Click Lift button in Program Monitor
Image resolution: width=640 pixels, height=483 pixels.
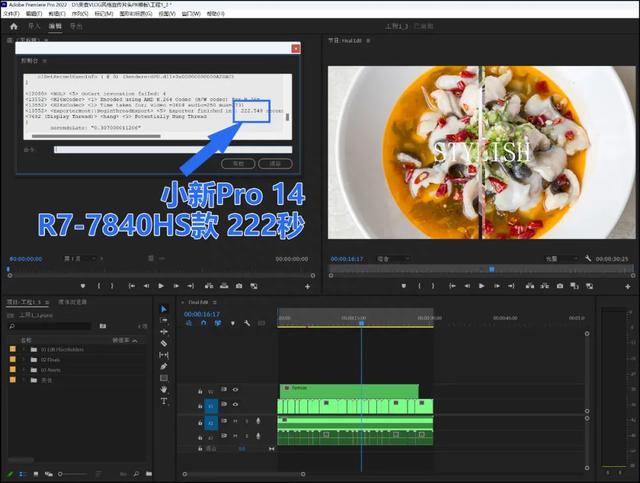coord(530,286)
